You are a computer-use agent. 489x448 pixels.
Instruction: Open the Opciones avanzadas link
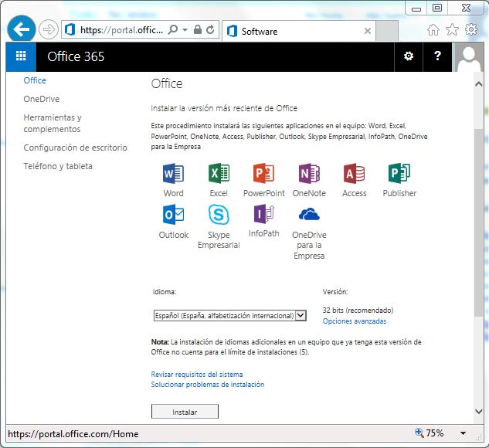(355, 321)
